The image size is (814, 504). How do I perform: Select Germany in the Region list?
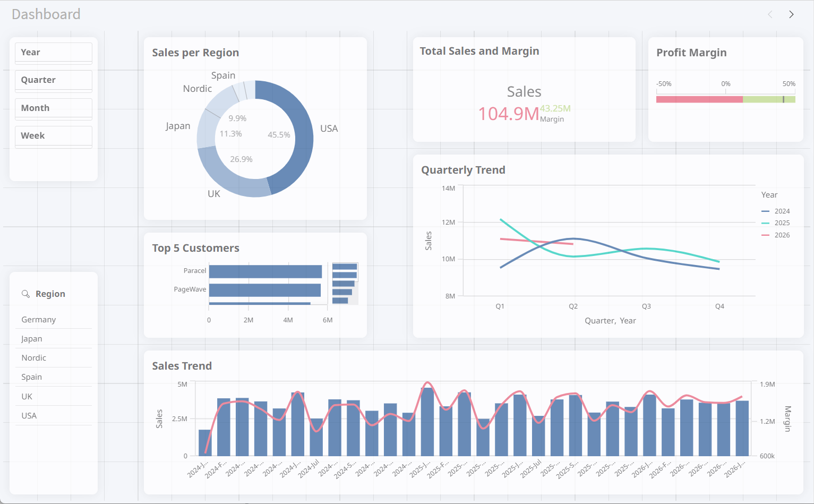pyautogui.click(x=54, y=320)
